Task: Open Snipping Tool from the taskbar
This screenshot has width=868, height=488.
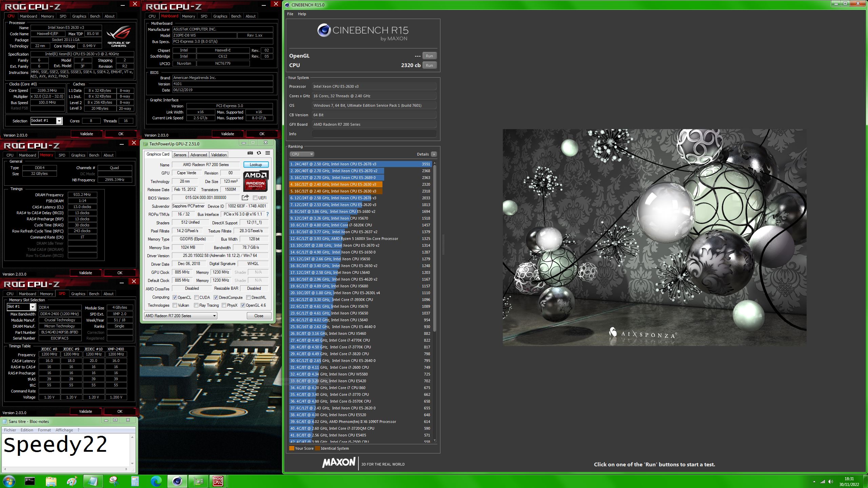Action: click(x=114, y=481)
